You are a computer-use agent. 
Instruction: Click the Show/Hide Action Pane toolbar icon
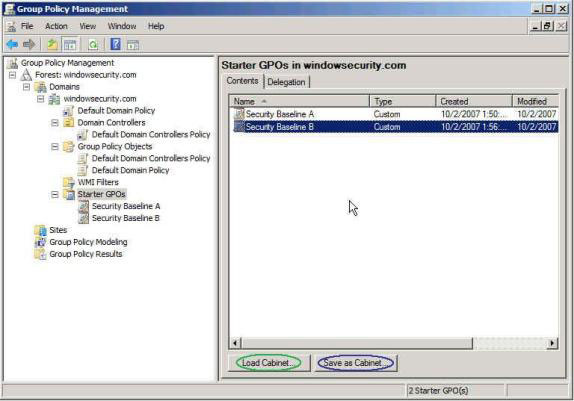(133, 45)
